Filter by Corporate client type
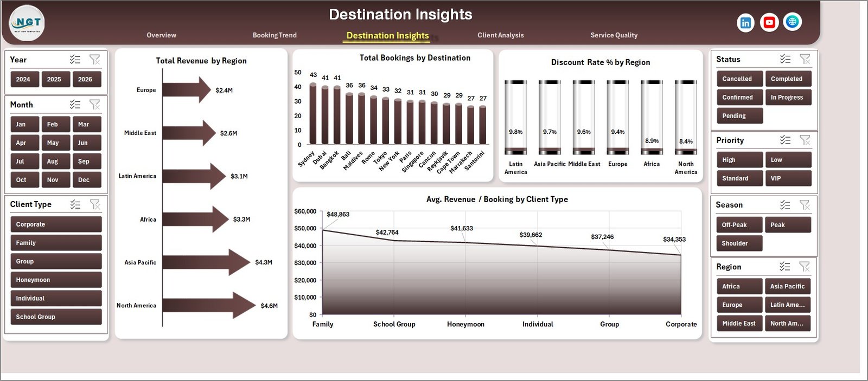 56,224
